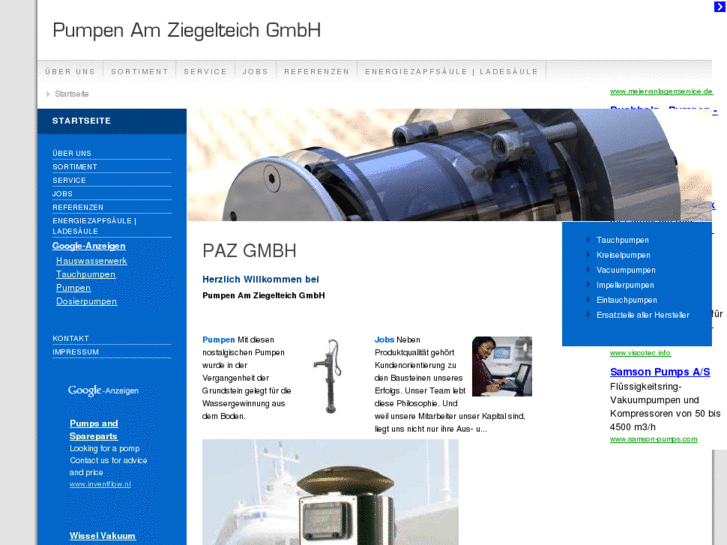This screenshot has height=545, width=727.
Task: Open ENERGIEZAPFSÄULE | LADESÄULE top menu item
Action: (452, 71)
